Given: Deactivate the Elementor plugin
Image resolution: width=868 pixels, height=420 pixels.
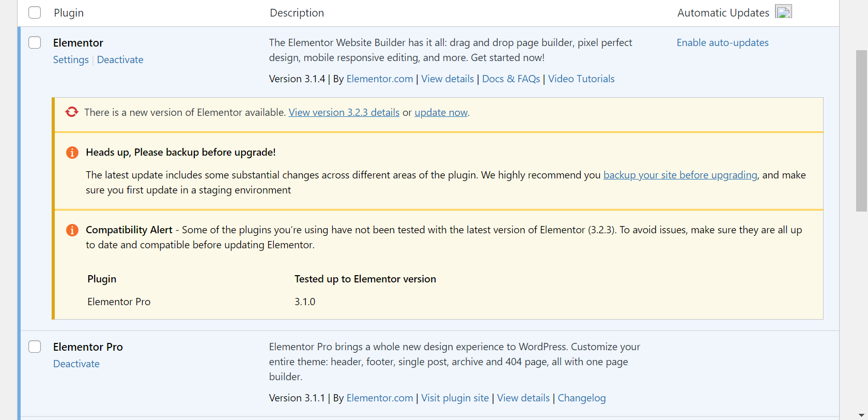Looking at the screenshot, I should click(x=120, y=59).
